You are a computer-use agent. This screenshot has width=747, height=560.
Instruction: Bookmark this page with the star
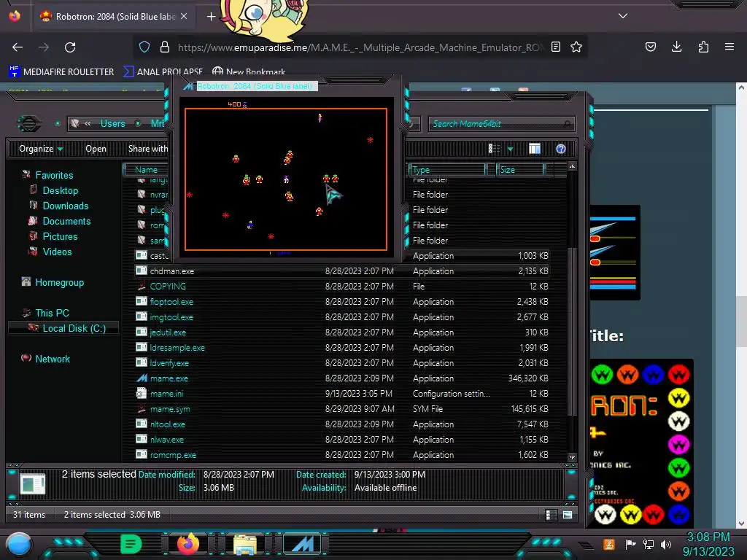(x=576, y=47)
